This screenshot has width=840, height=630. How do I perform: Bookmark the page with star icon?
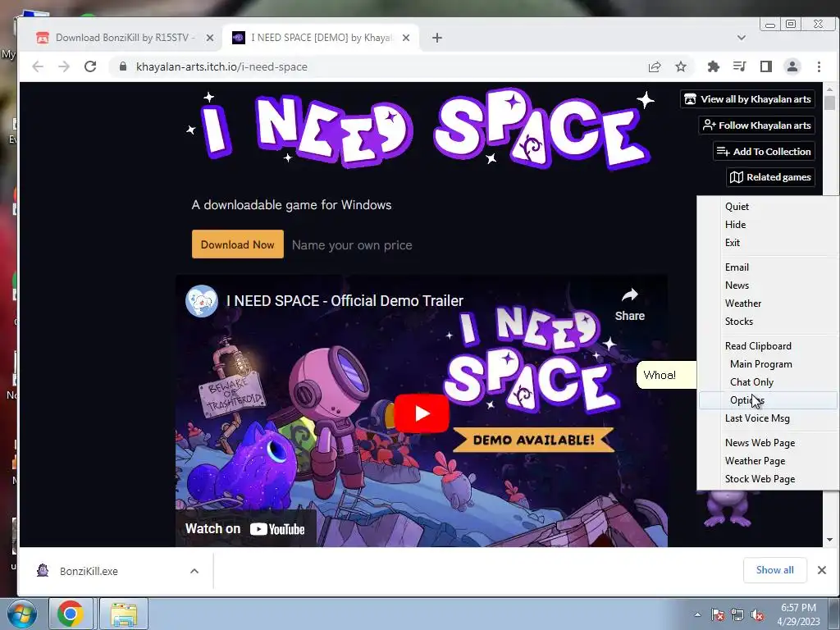680,66
